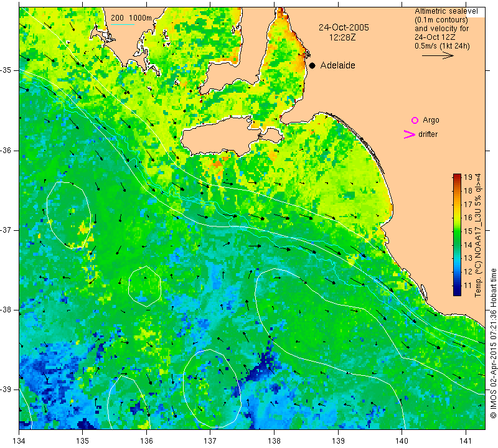498x448 pixels.
Task: Click the dark red 19° end of color bar
Action: pyautogui.click(x=457, y=177)
